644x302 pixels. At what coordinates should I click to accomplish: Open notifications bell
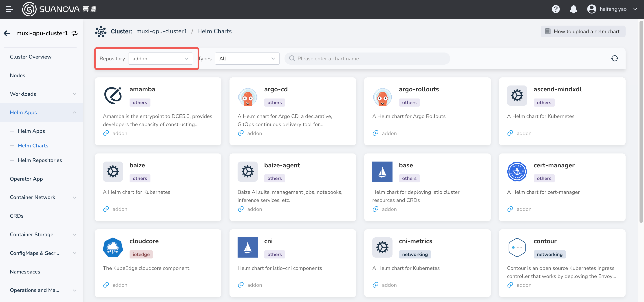(x=573, y=9)
